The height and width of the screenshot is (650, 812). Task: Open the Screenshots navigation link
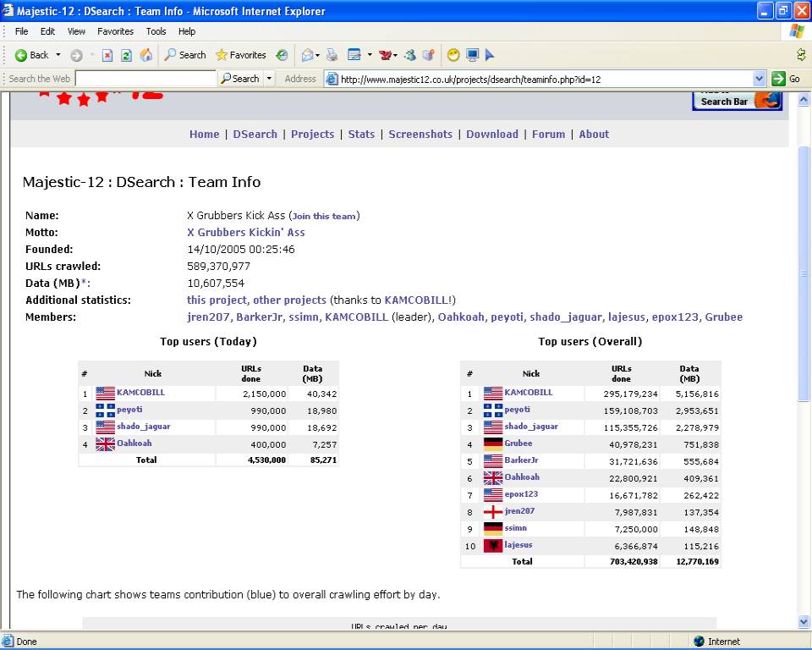[x=420, y=135]
